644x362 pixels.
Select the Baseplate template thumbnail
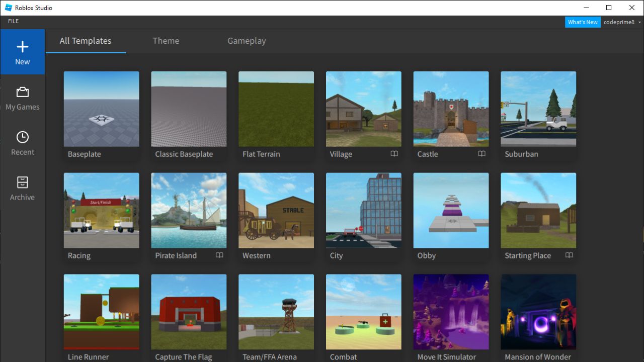pyautogui.click(x=101, y=109)
